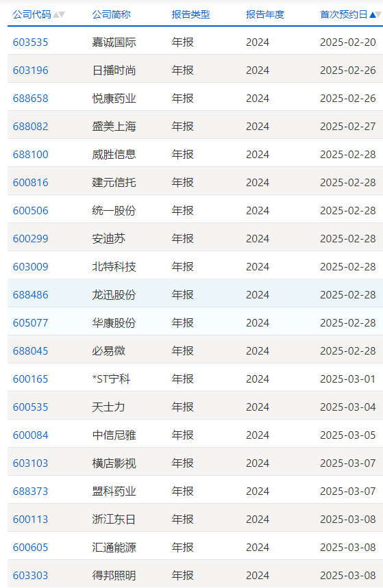Click date 2025-03-08 in 得邦照明 row
The image size is (383, 588).
coord(347,576)
